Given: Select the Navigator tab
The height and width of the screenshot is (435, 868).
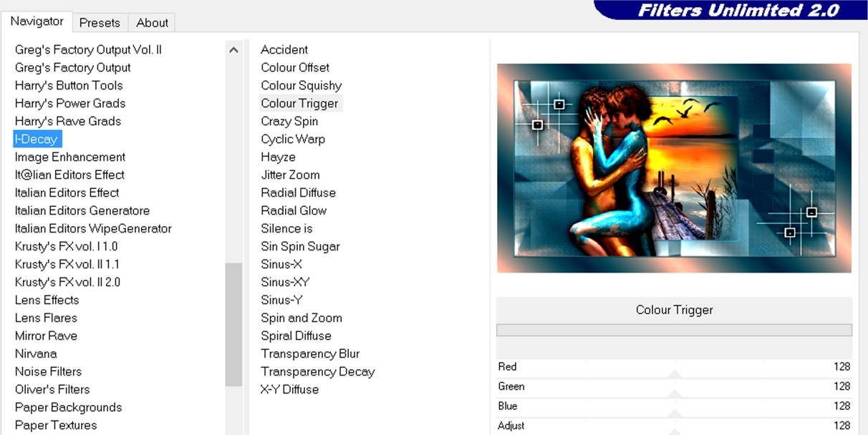Looking at the screenshot, I should (37, 21).
